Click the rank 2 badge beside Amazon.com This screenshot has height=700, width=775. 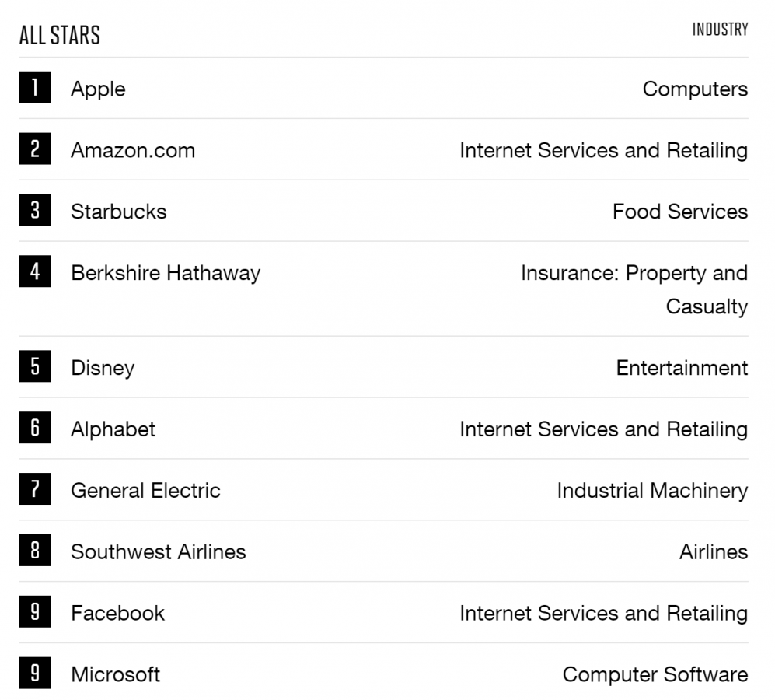35,149
